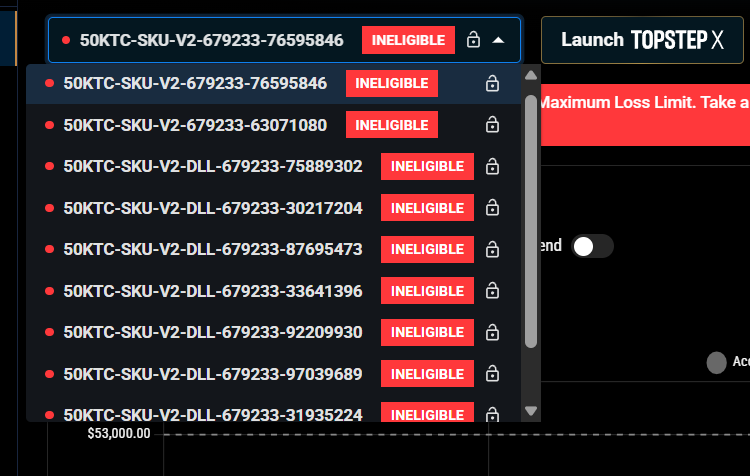Screen dimensions: 750x476
Task: Click INELIGIBLE badge in the selected account field
Action: [408, 40]
